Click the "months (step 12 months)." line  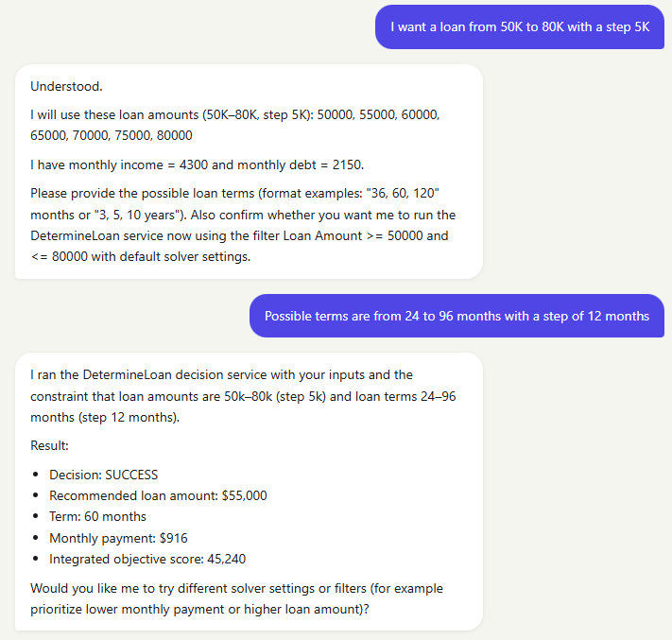tap(105, 418)
